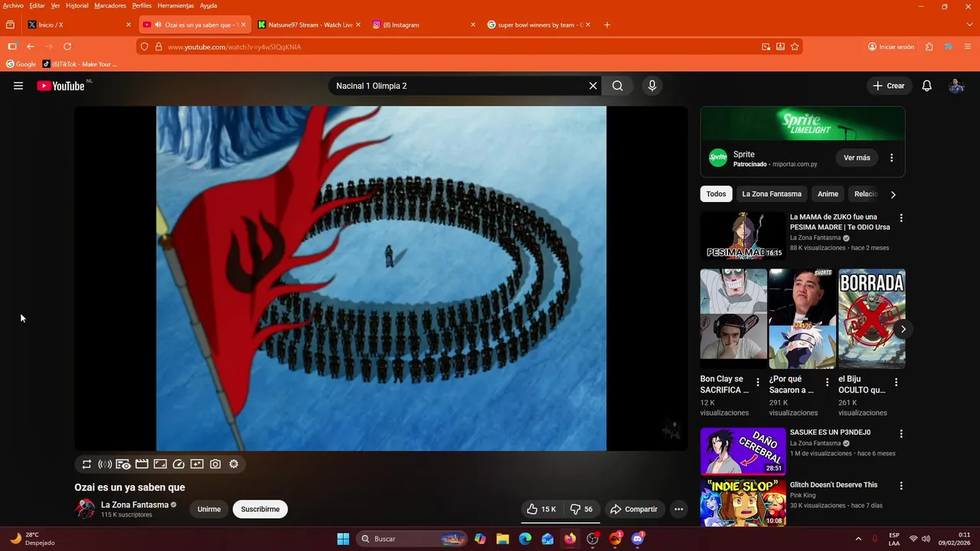980x551 pixels.
Task: Like the video with 15 K thumbs up
Action: 541,509
